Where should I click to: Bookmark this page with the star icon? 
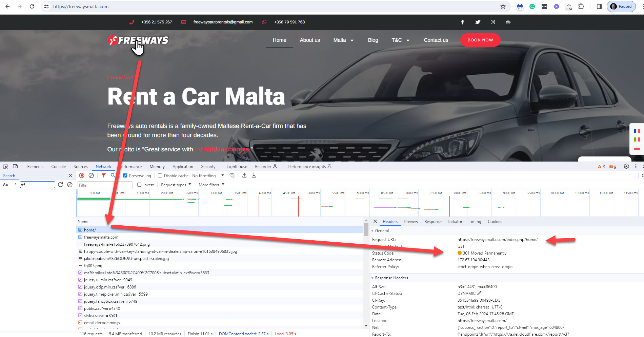(503, 6)
